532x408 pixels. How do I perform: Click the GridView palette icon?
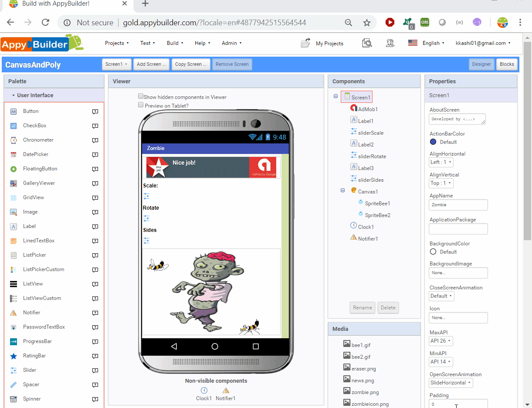[14, 198]
